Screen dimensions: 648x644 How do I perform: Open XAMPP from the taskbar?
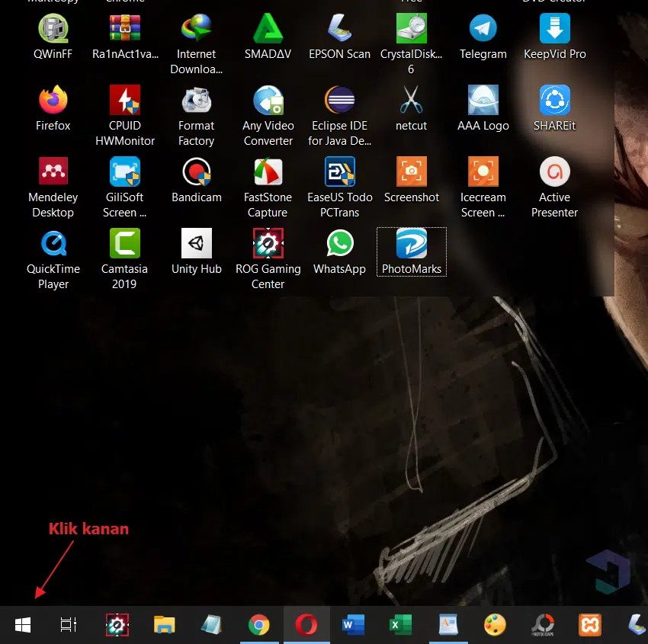(589, 626)
